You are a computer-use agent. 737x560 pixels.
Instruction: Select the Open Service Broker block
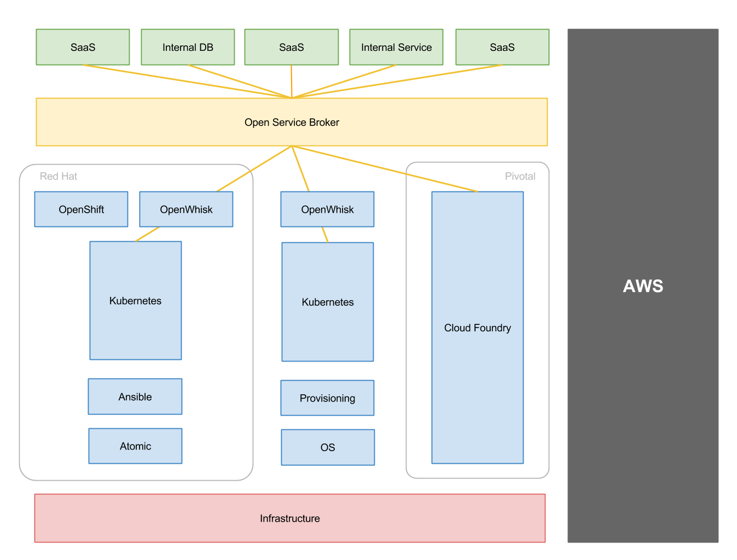292,122
